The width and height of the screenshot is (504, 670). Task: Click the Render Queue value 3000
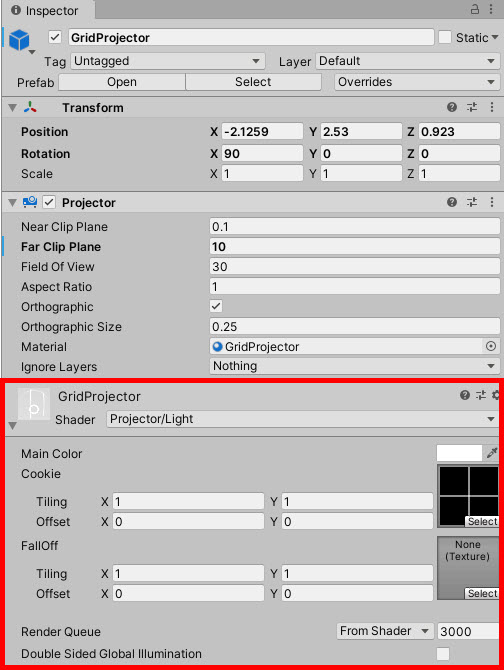coord(468,631)
